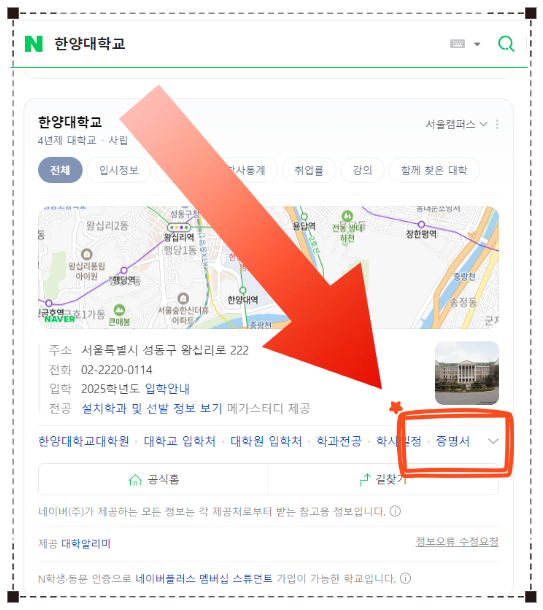Viewport: 543px width, 610px height.
Task: Switch to the 입시정보 tab
Action: coord(119,170)
